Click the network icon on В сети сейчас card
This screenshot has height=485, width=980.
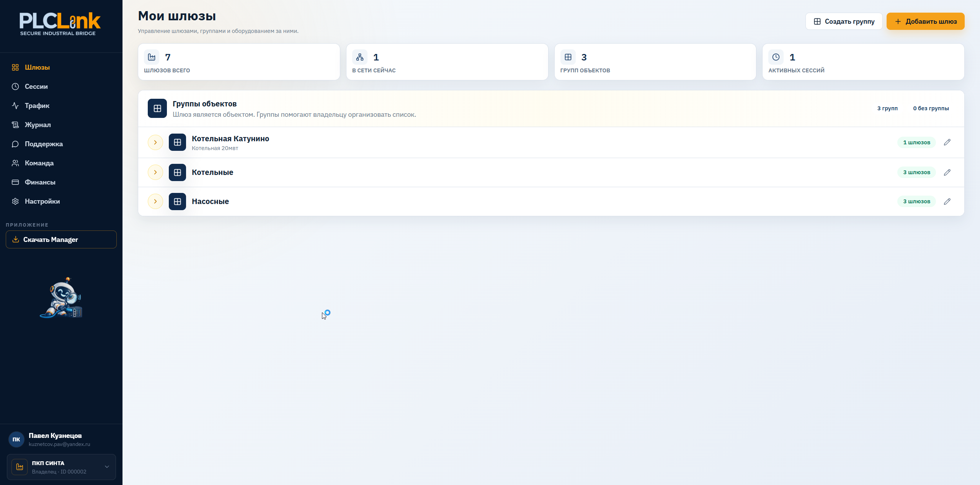360,57
